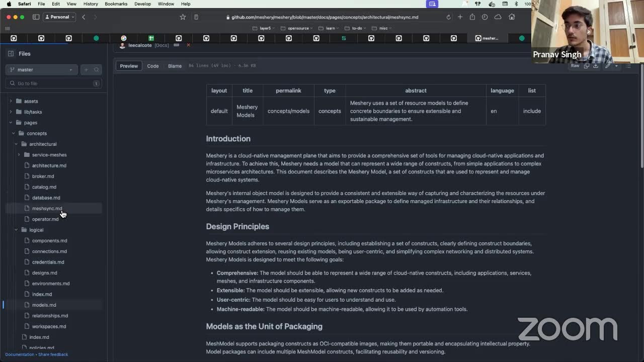Click the red X commit status icon
This screenshot has height=362, width=644.
(x=188, y=45)
